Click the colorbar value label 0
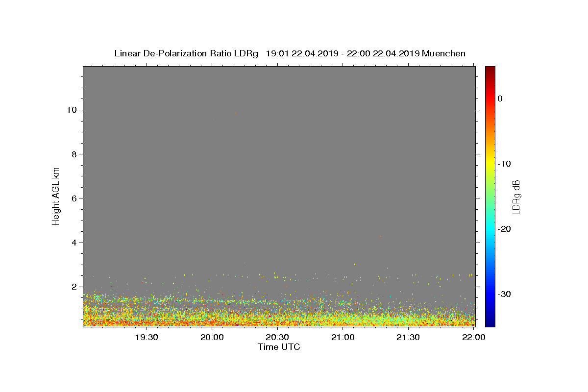Screen dimensions: 588x392 click(x=500, y=98)
